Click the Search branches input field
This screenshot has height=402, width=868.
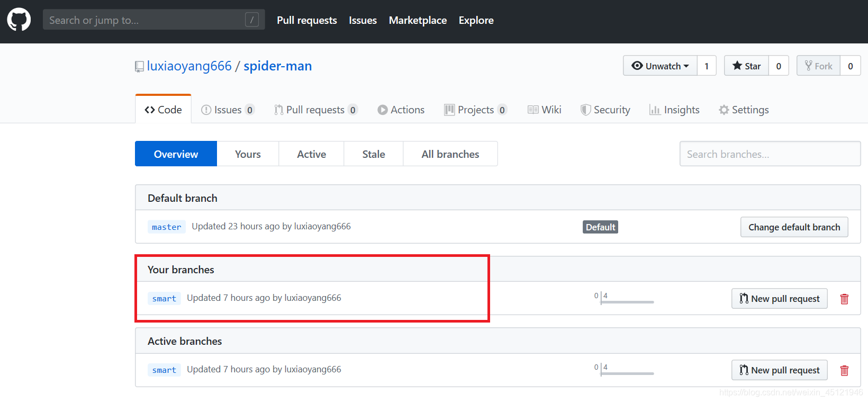click(x=770, y=154)
